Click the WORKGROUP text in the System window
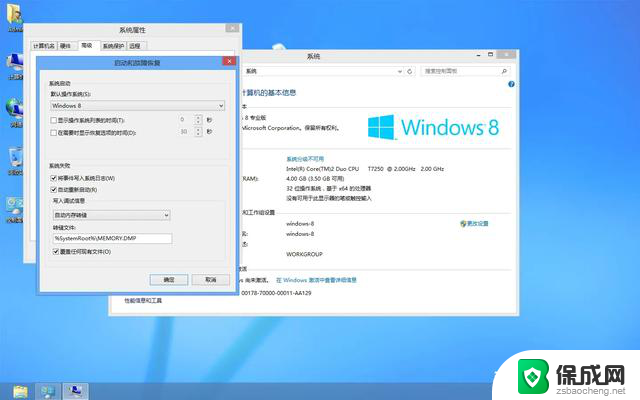The height and width of the screenshot is (400, 640). click(304, 254)
